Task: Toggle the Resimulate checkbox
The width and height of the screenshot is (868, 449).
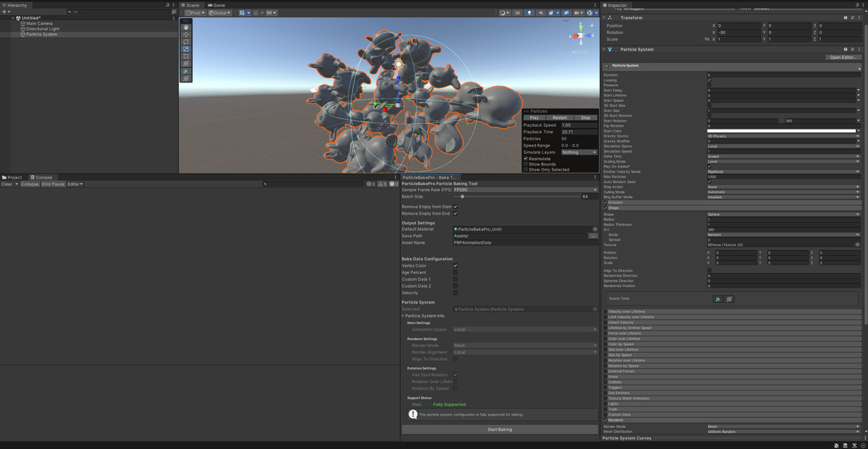Action: [x=527, y=158]
